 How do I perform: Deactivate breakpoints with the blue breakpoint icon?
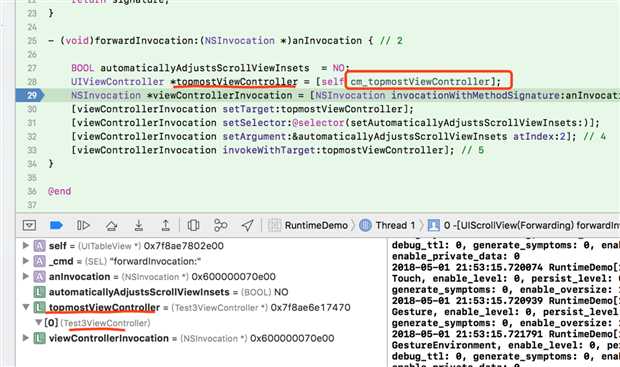(x=56, y=225)
